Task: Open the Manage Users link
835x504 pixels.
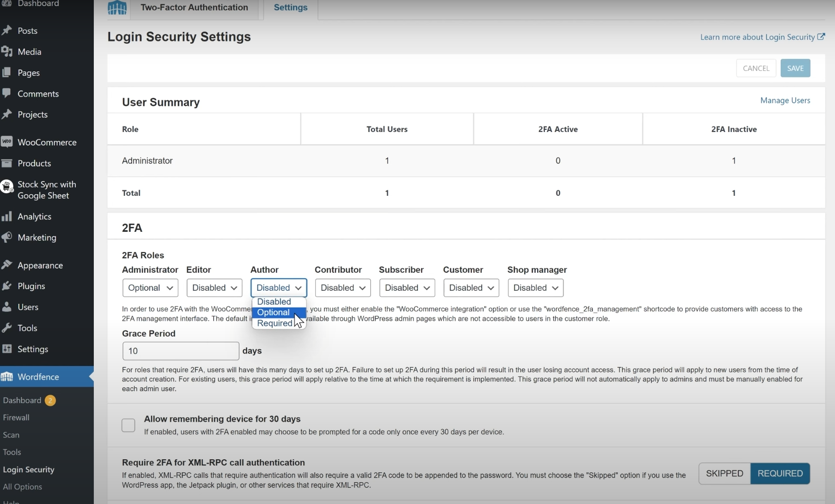Action: point(785,100)
